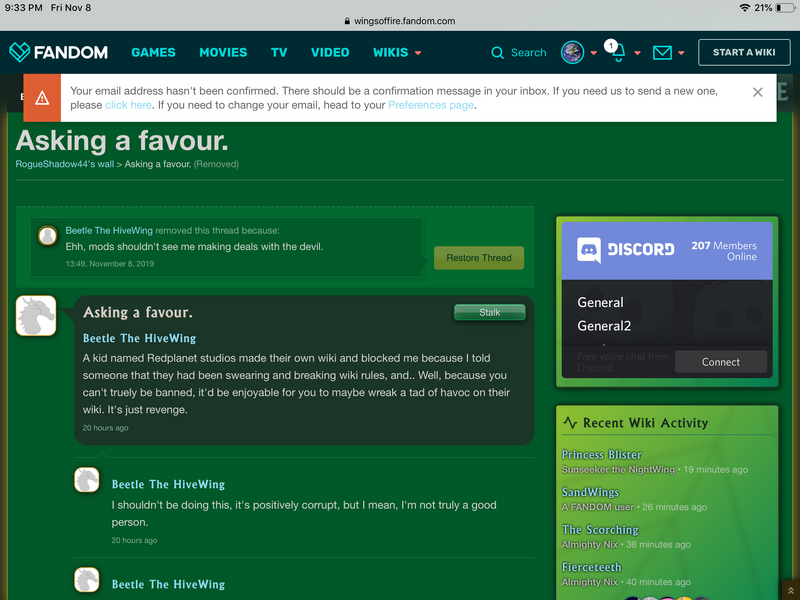Connect to the Discord server
The image size is (800, 600).
(720, 362)
